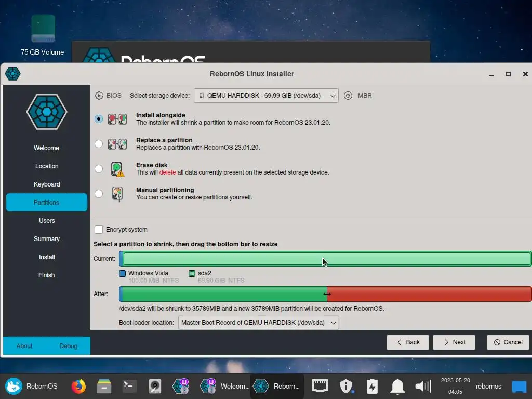Open the disk utility taskbar icon

(155, 386)
